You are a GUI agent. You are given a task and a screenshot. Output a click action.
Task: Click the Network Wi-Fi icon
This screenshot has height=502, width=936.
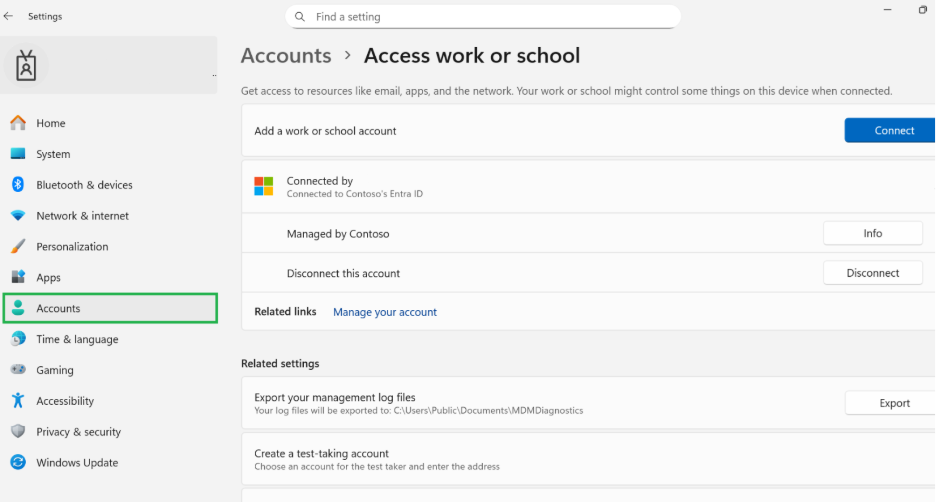tap(18, 215)
